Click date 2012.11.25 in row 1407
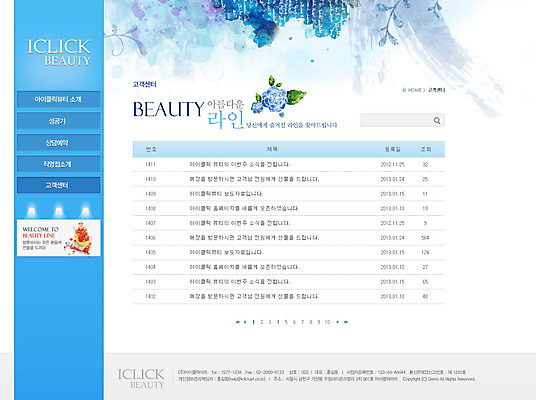536x400 pixels. 392,223
